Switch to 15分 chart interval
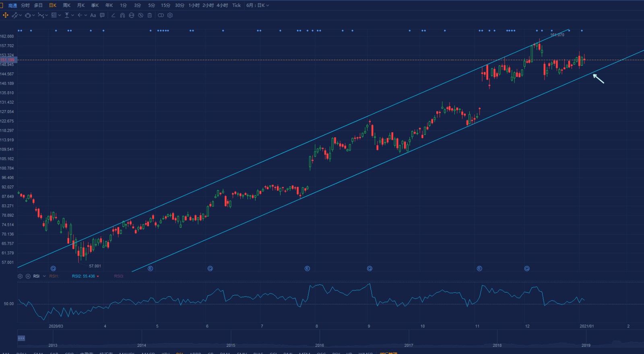Screen dimensions: 644x354 165,5
